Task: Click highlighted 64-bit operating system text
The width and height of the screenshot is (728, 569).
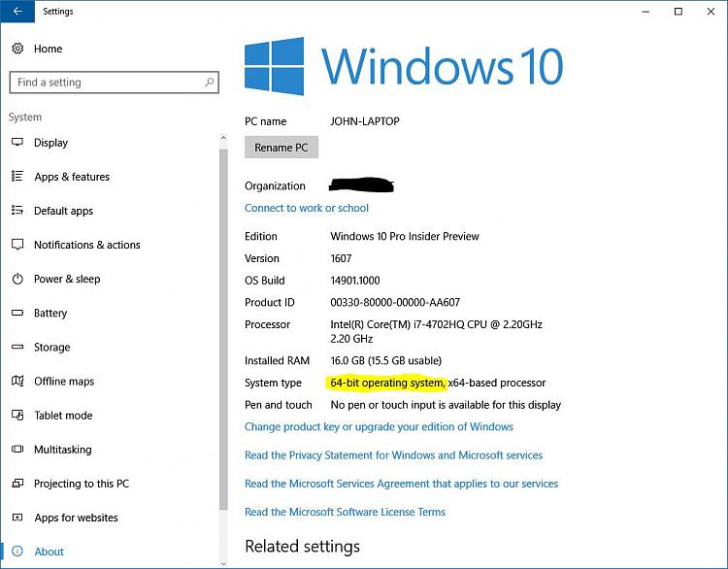Action: coord(387,383)
